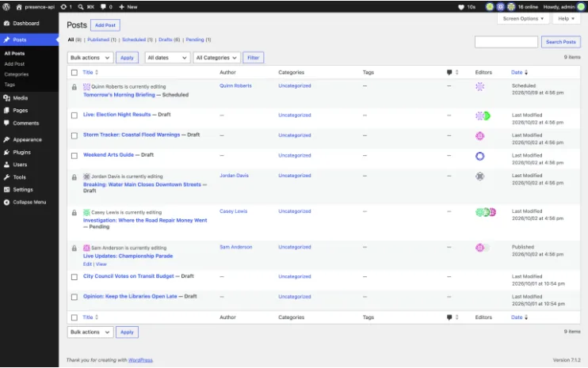Open the Comments sidebar menu

tap(29, 123)
